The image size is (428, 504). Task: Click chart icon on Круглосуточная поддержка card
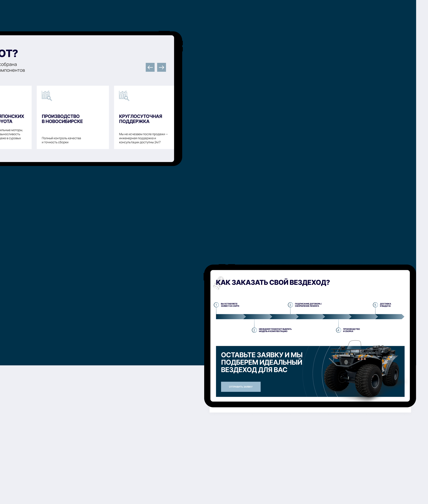click(124, 96)
